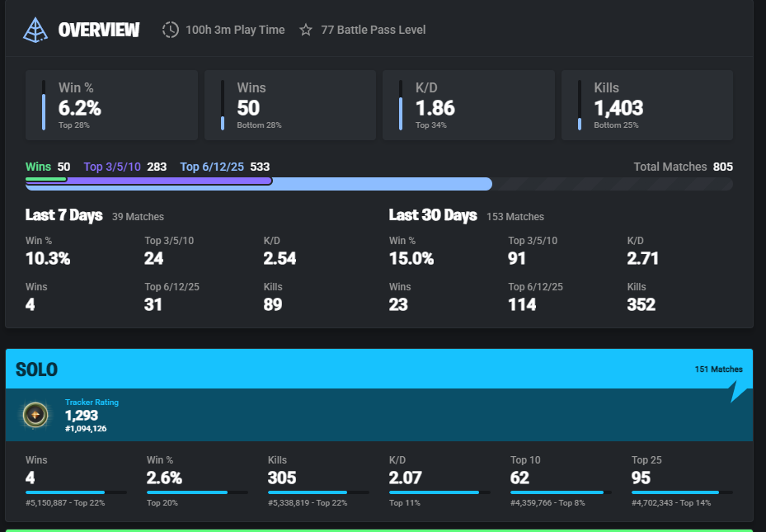Click the #5,338,819 - Top 22% rank text
This screenshot has width=766, height=532.
pyautogui.click(x=308, y=502)
